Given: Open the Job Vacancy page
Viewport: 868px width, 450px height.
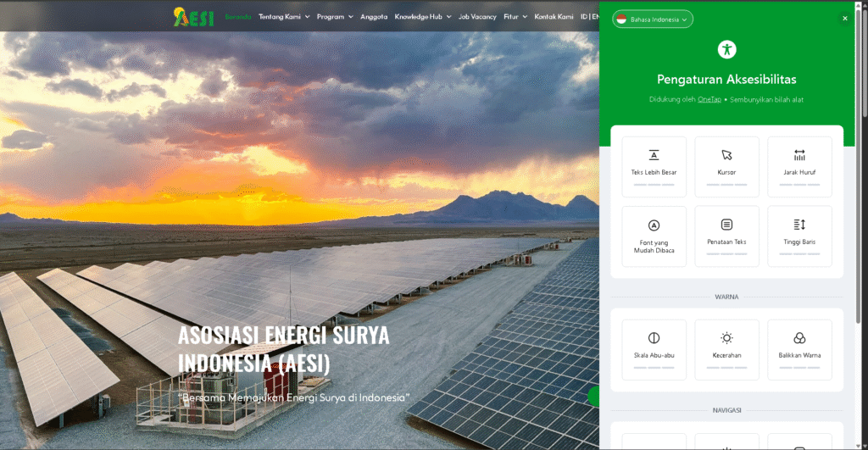Looking at the screenshot, I should pyautogui.click(x=477, y=17).
